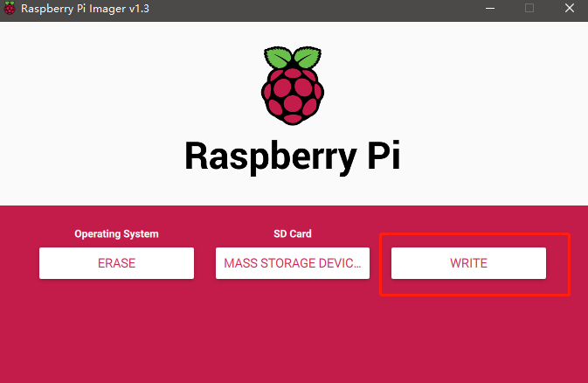The height and width of the screenshot is (383, 588).
Task: Start flashing with the WRITE button
Action: click(x=468, y=263)
